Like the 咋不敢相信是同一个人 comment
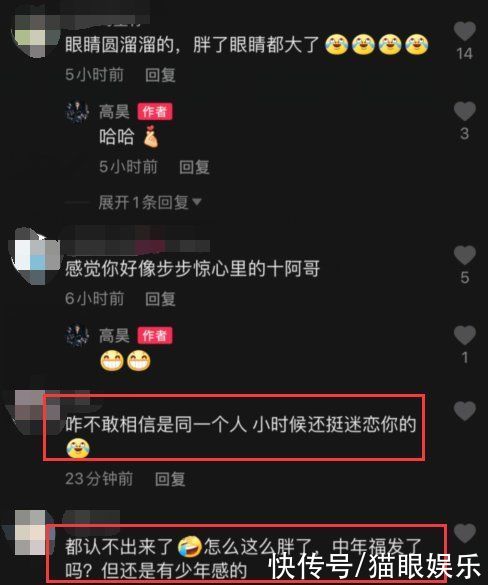488x585 pixels. [464, 411]
